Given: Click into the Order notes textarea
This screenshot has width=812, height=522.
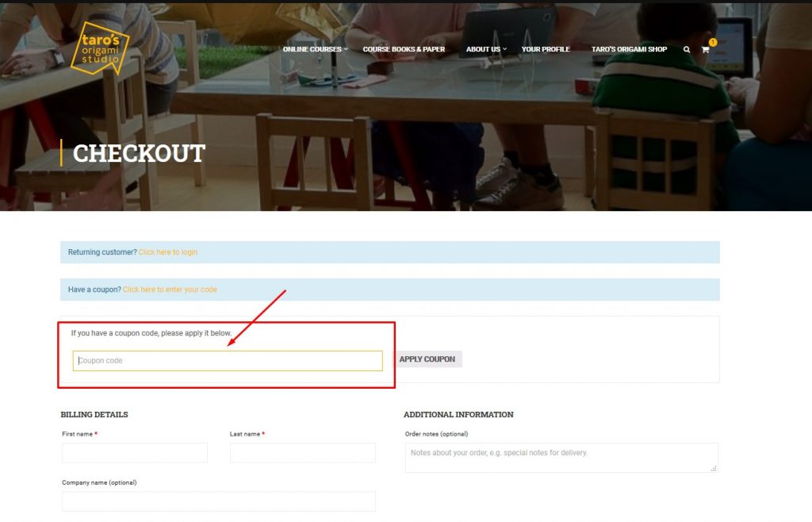Looking at the screenshot, I should (x=561, y=458).
